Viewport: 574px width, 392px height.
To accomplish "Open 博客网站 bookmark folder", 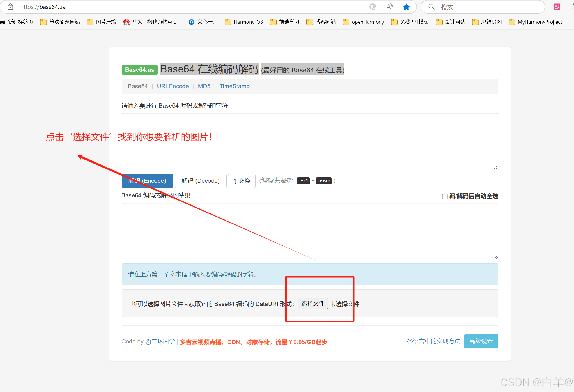I will (x=321, y=22).
